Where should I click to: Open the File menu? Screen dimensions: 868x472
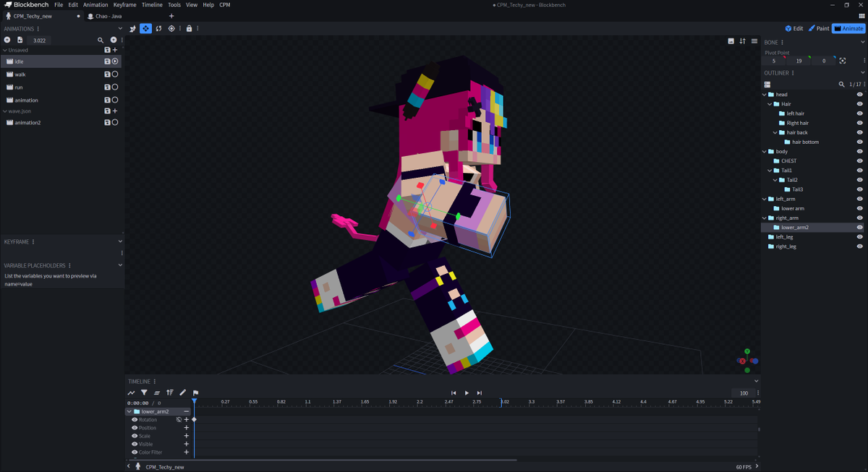tap(59, 4)
